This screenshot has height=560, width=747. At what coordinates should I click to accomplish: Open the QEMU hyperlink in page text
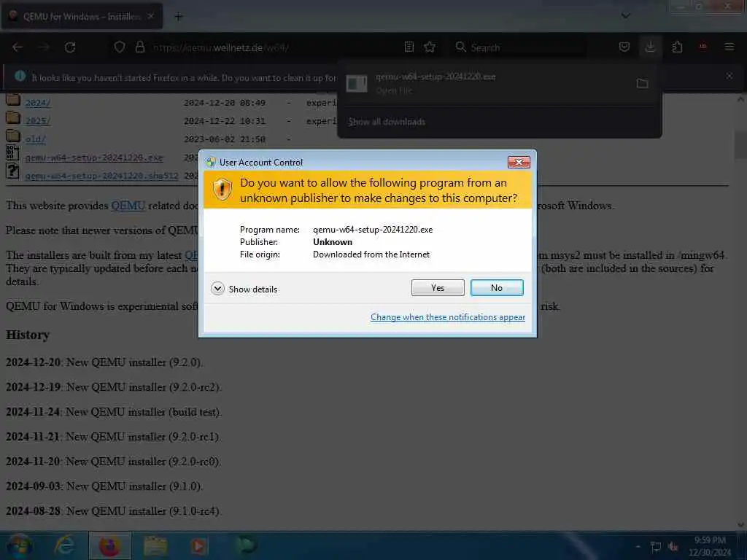[128, 206]
